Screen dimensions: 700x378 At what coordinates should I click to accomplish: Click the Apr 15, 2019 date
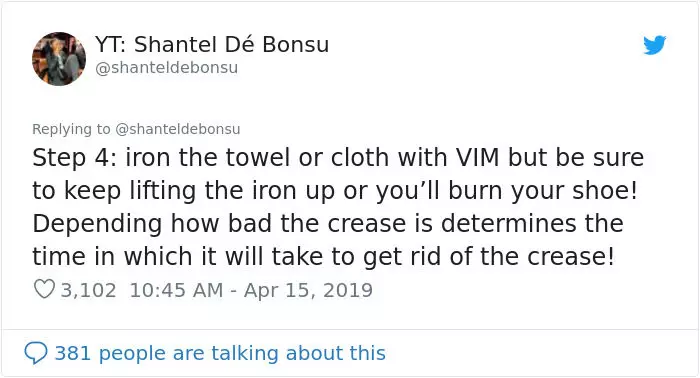tap(308, 290)
